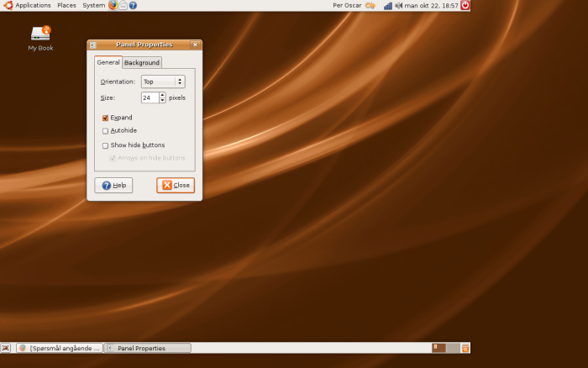Screen dimensions: 588x368
Task: Increase panel size with the up arrow
Action: coord(162,95)
